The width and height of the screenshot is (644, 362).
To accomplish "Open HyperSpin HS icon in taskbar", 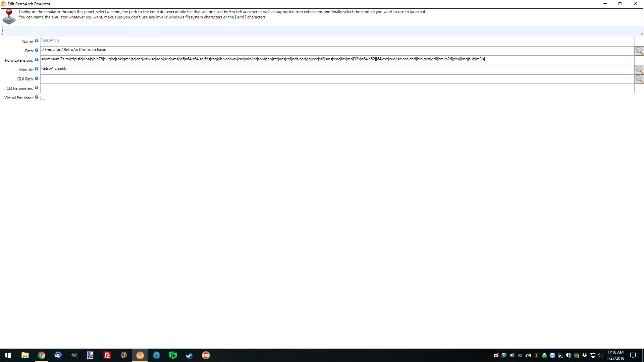I will (x=206, y=355).
